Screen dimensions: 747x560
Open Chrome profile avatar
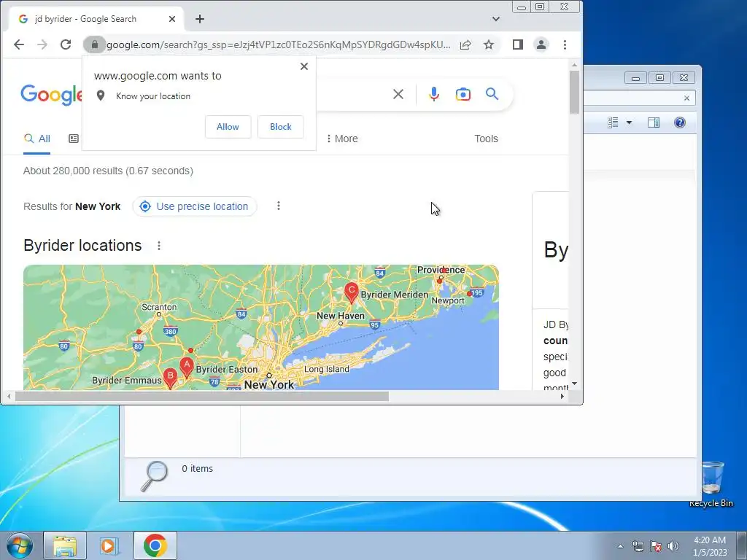[541, 44]
